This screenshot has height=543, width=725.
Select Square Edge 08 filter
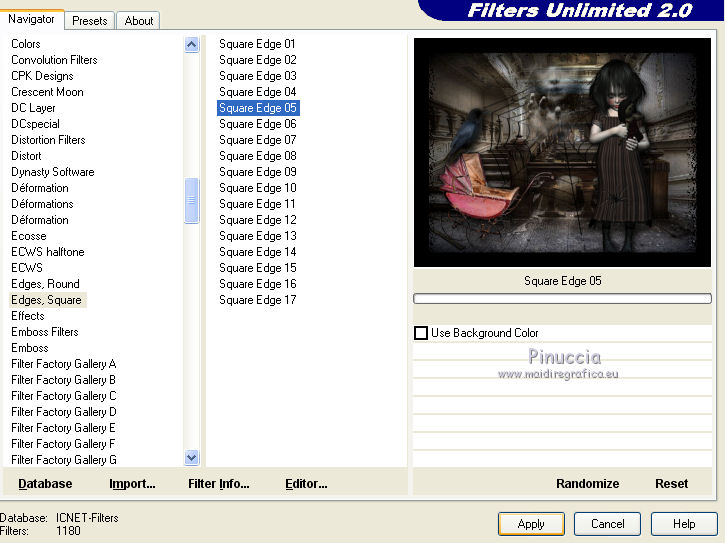pyautogui.click(x=258, y=156)
